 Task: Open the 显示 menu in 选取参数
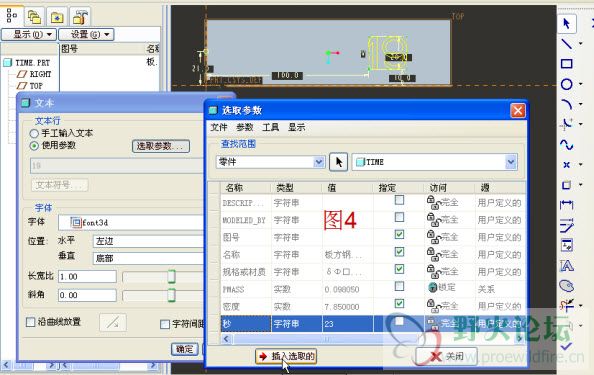(297, 128)
